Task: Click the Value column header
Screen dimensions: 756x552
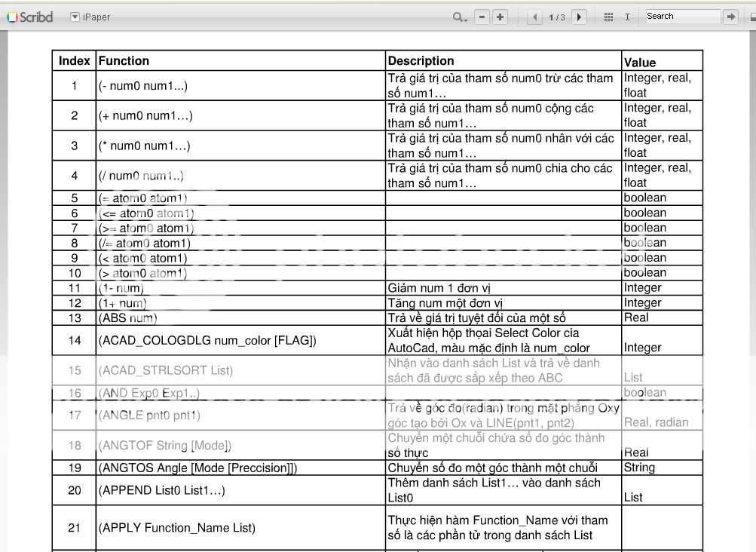Action: (662, 61)
